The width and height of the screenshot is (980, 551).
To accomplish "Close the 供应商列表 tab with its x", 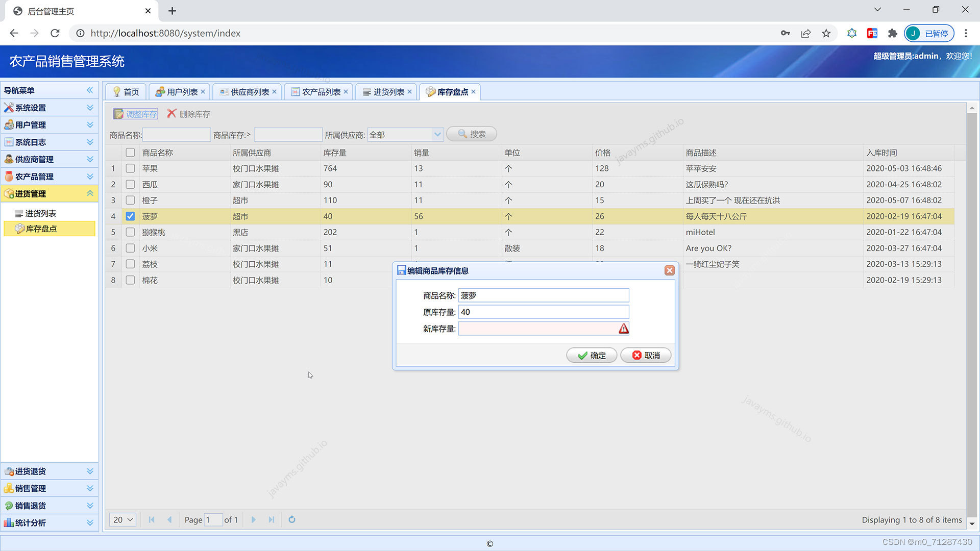I will pos(274,92).
